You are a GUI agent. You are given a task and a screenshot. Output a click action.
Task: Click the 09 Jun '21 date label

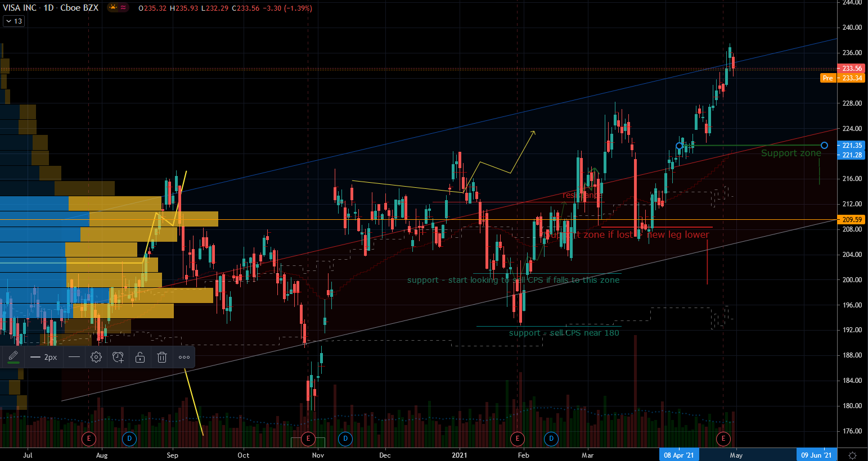(816, 455)
